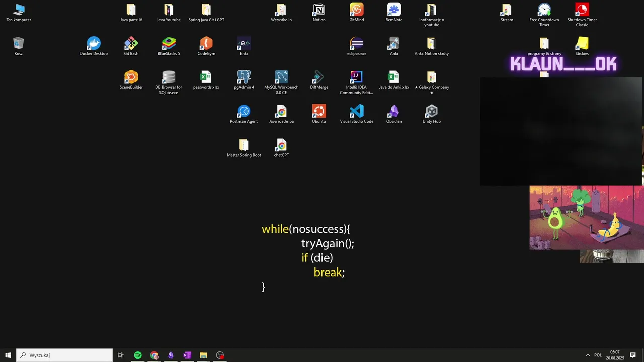Select the Spring java Git i GPT folder

point(206,13)
